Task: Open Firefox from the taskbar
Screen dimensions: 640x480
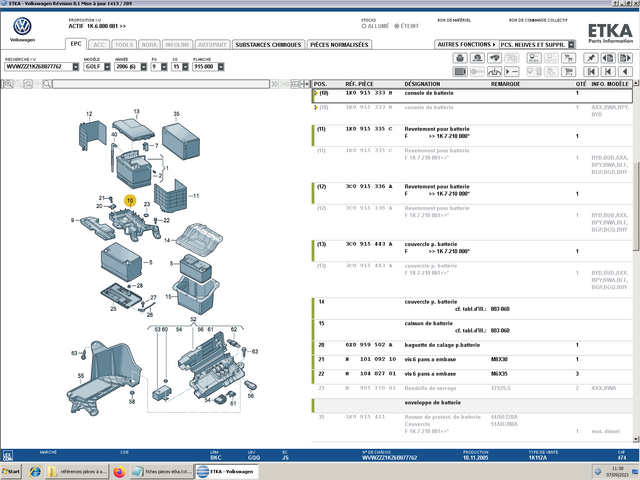Action: coord(119,471)
